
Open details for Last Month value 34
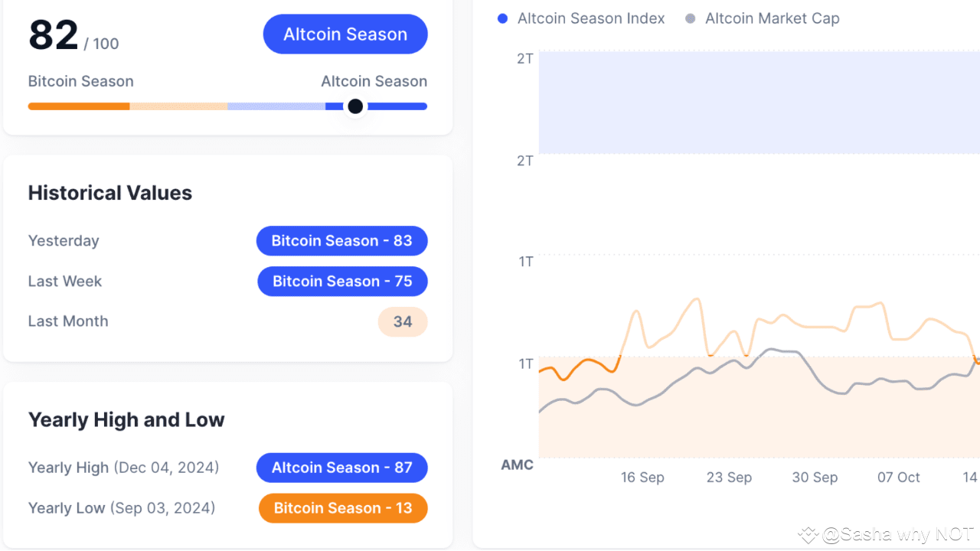tap(403, 321)
